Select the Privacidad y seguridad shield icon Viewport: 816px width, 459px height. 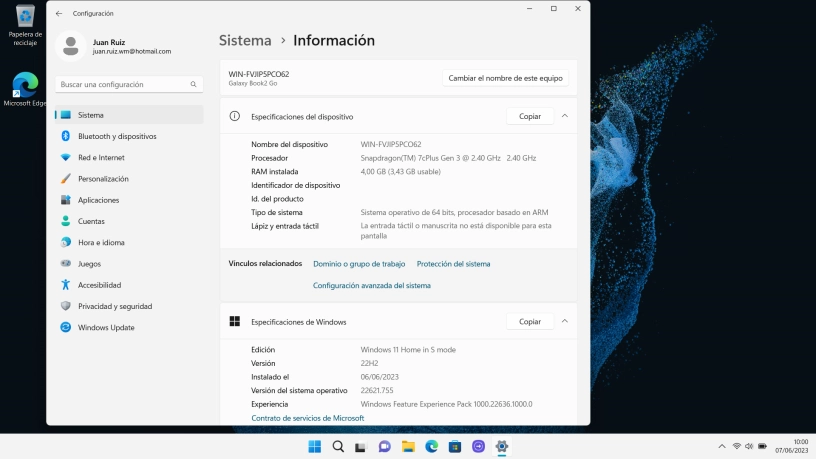pos(66,306)
